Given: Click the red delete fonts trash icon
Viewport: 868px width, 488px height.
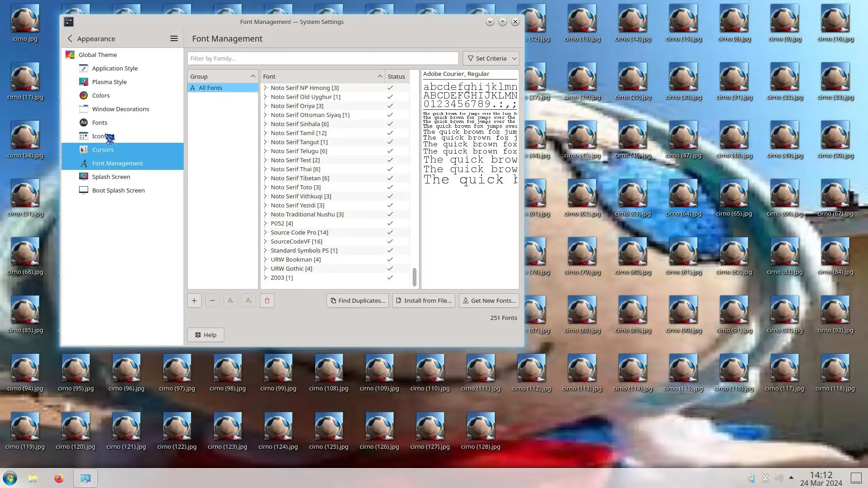Looking at the screenshot, I should (267, 300).
